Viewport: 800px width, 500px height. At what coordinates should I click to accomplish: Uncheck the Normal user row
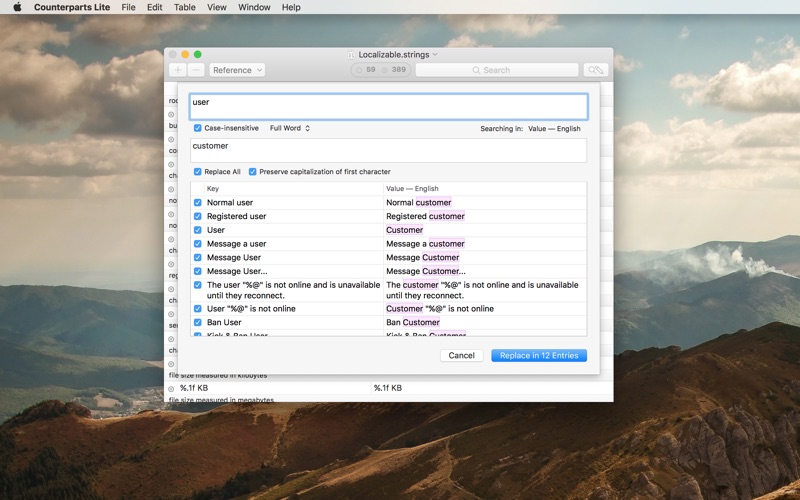click(x=197, y=203)
